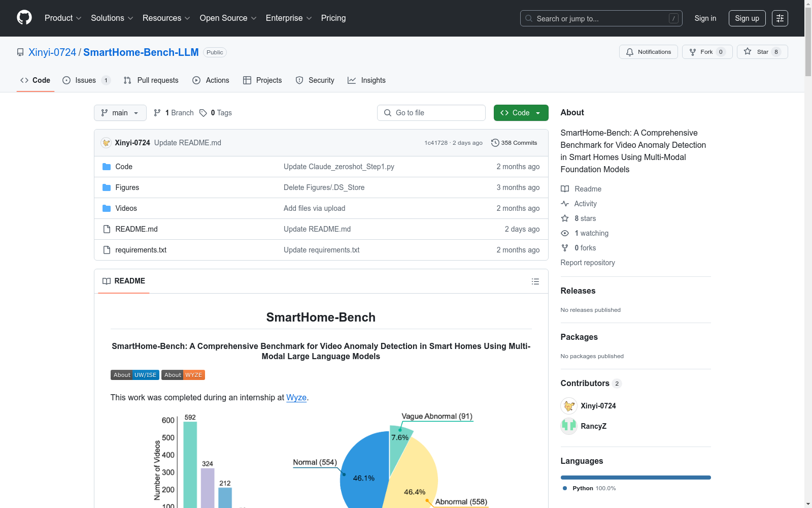Click the search magnifier icon
This screenshot has width=812, height=508.
point(529,18)
